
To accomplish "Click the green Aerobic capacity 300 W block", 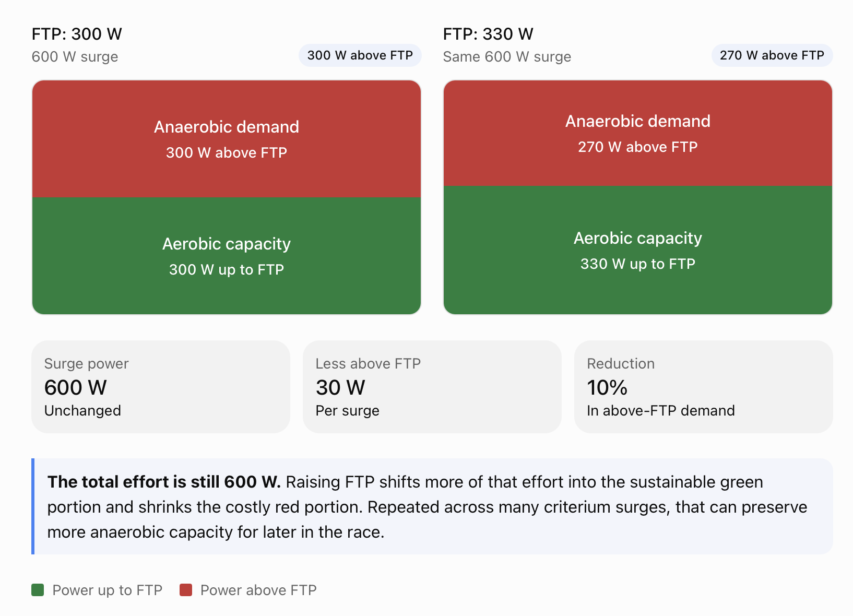I will coord(227,256).
